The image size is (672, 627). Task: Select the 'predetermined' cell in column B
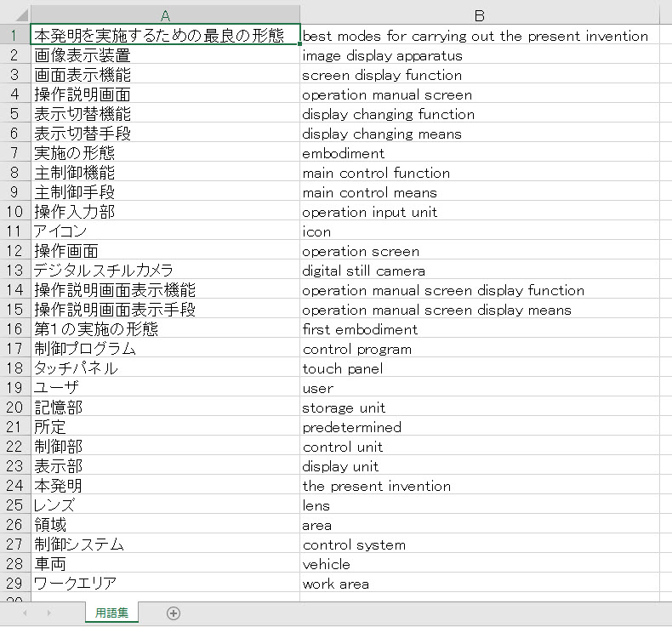(479, 427)
